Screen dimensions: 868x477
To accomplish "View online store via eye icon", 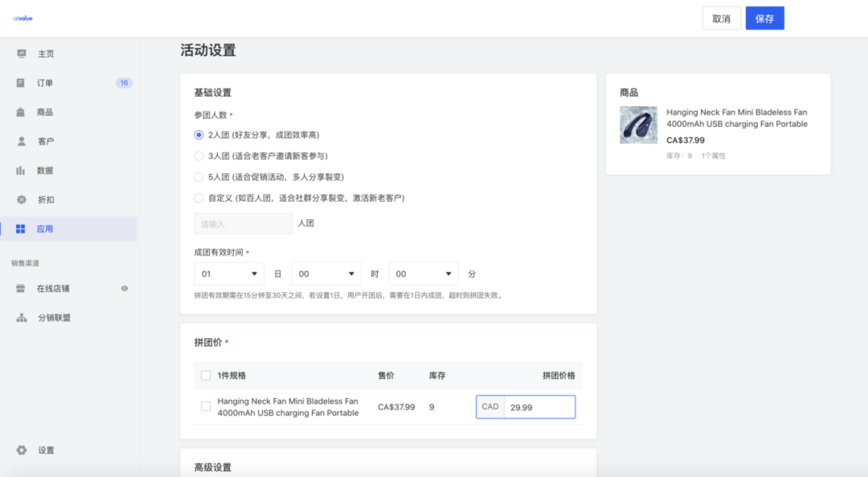I will click(125, 288).
